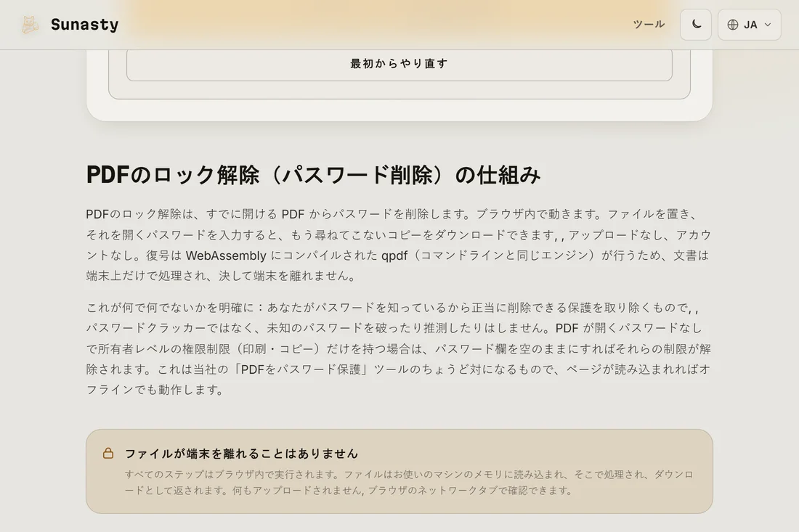Image resolution: width=799 pixels, height=532 pixels.
Task: Click the 最初からやり直す button
Action: click(399, 64)
